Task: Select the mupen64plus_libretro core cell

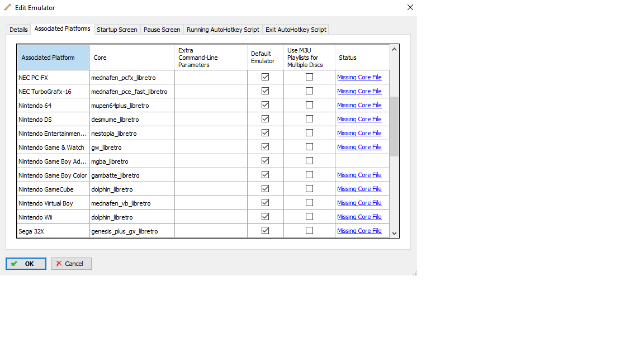Action: (x=132, y=106)
